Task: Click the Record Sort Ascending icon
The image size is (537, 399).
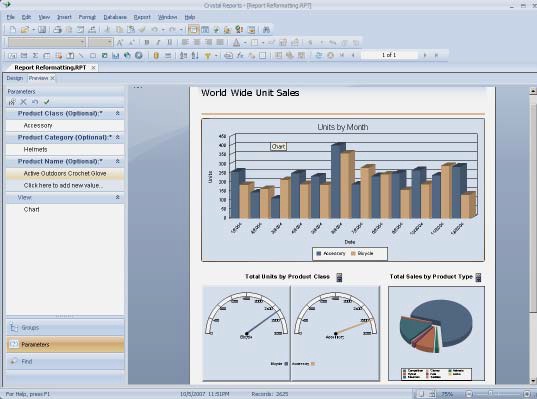Action: point(184,55)
